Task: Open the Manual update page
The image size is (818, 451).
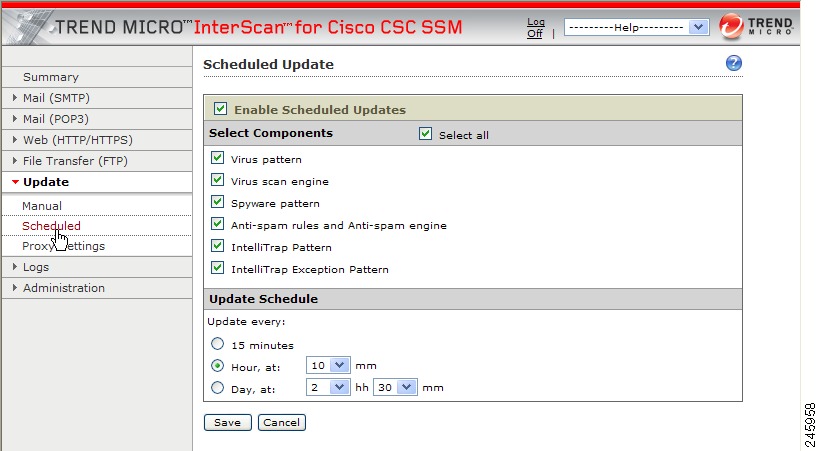Action: coord(42,206)
